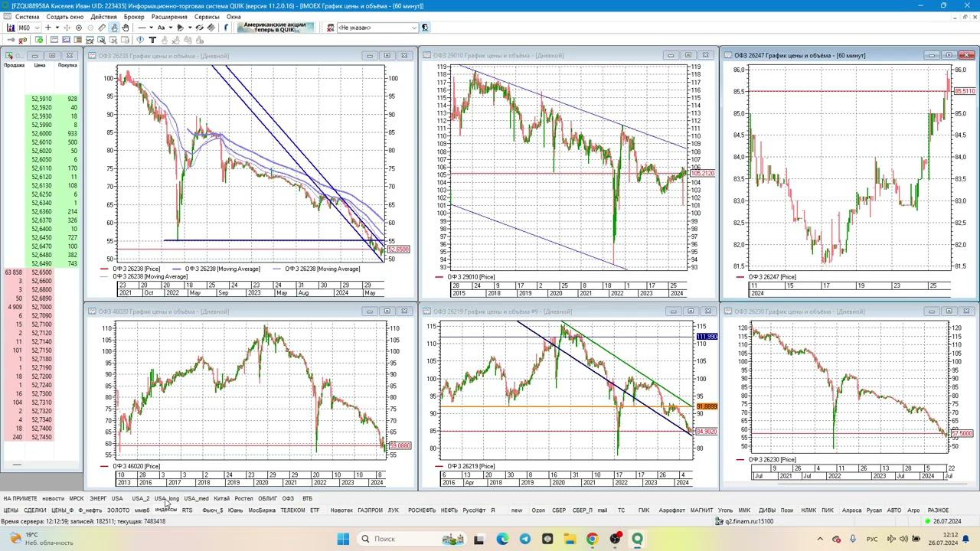Click the zoom-out circle tool
Image resolution: width=980 pixels, height=551 pixels.
(x=90, y=28)
